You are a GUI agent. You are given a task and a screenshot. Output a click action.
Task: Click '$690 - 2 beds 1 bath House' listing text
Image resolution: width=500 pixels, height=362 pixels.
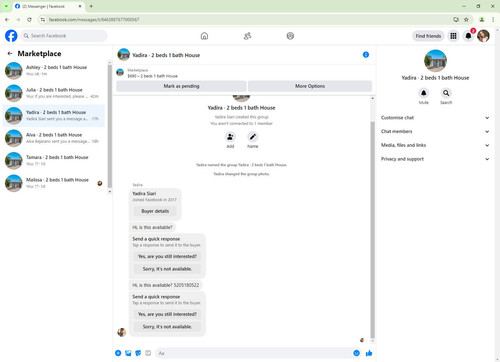tap(153, 76)
